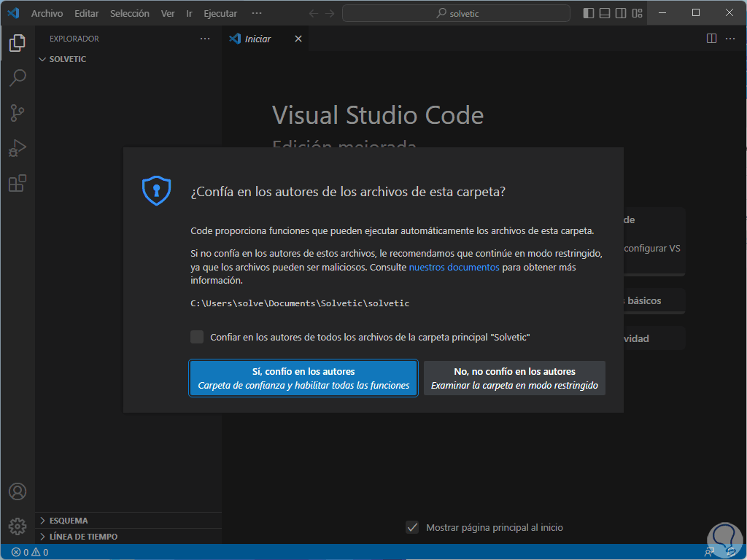Click the folder path C:\Users\solve\Documents\Solvetic\solvetic
The height and width of the screenshot is (560, 747).
(x=300, y=303)
